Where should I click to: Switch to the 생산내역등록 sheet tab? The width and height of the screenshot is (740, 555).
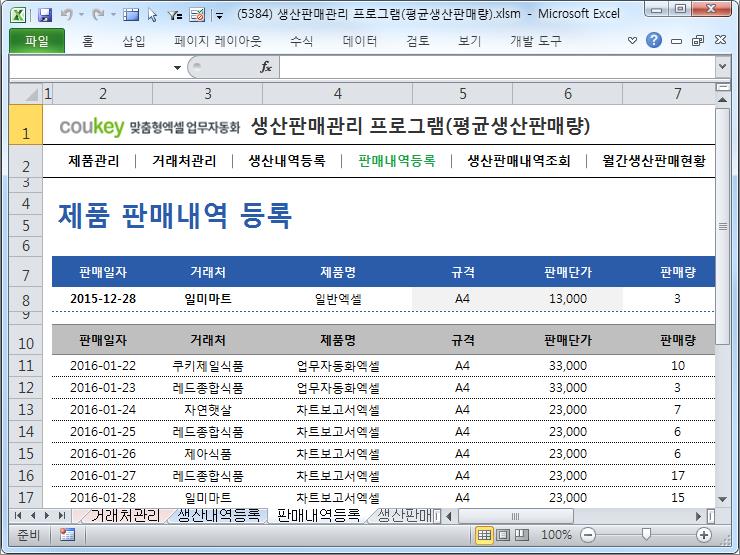pyautogui.click(x=219, y=515)
